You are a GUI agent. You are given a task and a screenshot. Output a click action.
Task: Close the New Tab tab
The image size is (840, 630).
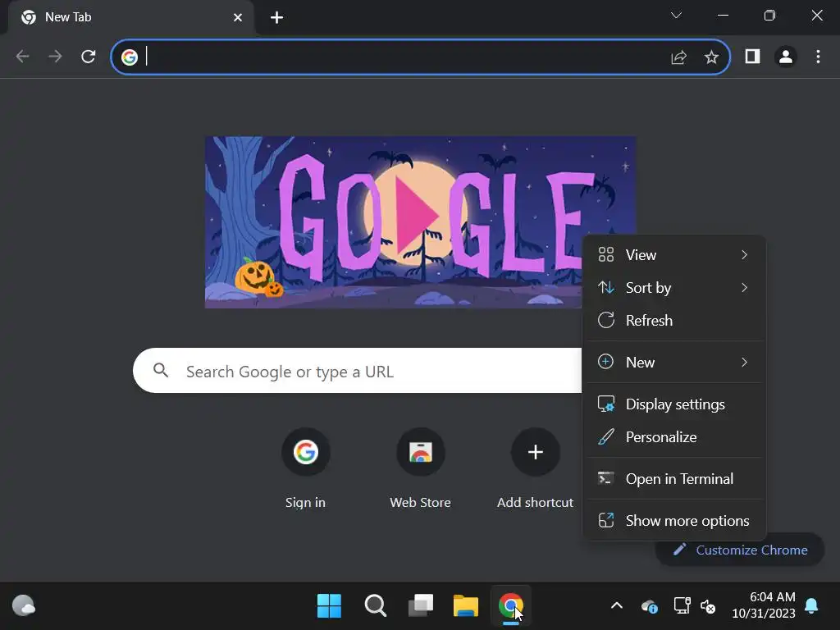[238, 18]
